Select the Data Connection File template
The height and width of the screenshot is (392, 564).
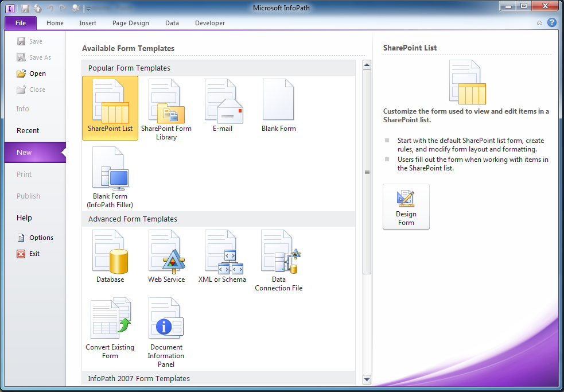point(279,261)
